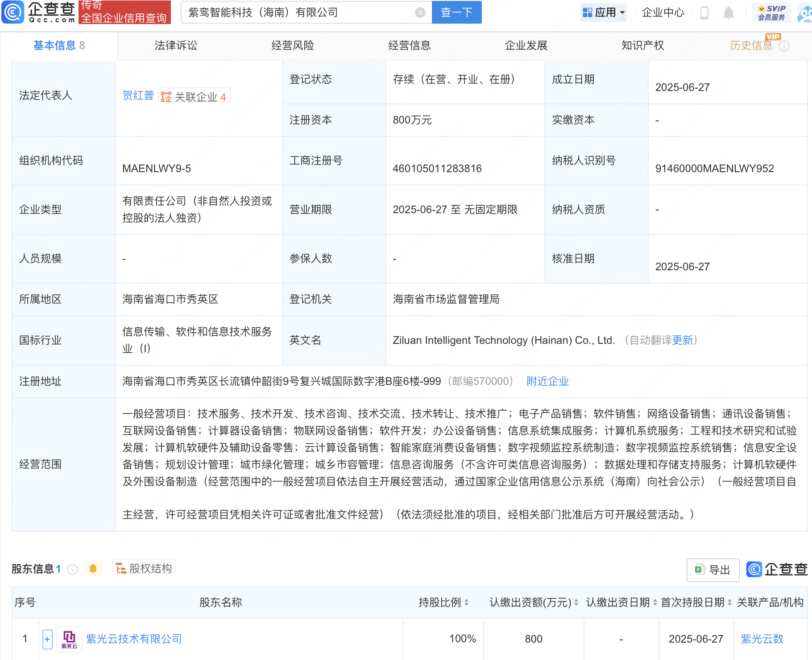The image size is (812, 660).
Task: Click the info icon beside 历史信息
Action: click(784, 46)
